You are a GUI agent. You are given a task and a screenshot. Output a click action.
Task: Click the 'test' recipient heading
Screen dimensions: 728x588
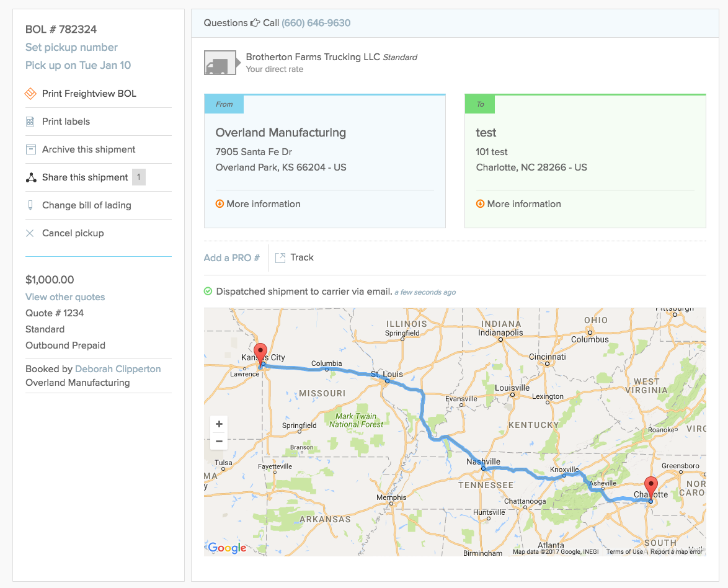[x=486, y=133]
